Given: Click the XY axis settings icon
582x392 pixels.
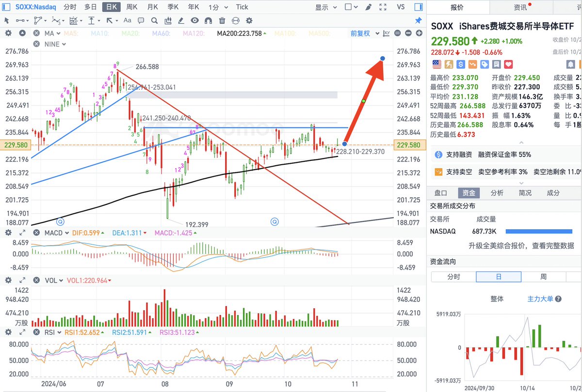Looking at the screenshot, I should click(x=387, y=33).
